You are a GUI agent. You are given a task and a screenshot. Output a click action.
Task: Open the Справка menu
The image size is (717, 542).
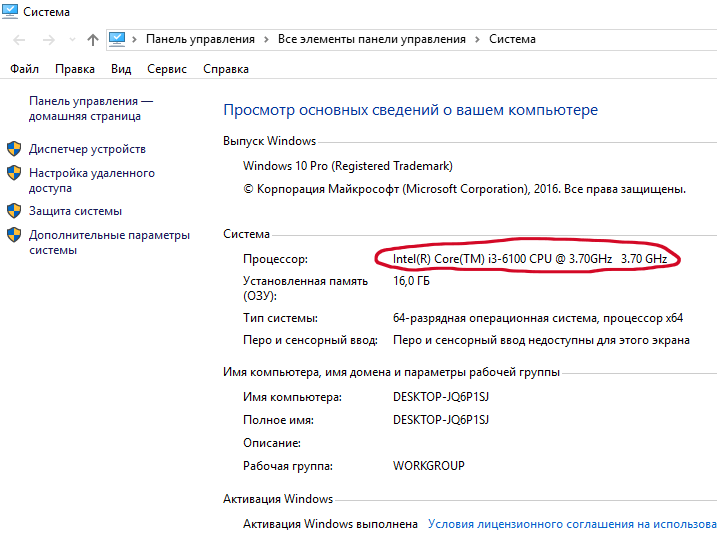pos(226,69)
